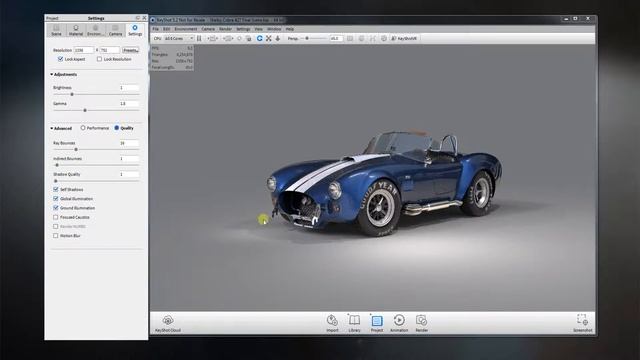Uncheck the Lock Aspect checkbox
Image resolution: width=640 pixels, height=360 pixels.
pyautogui.click(x=60, y=59)
